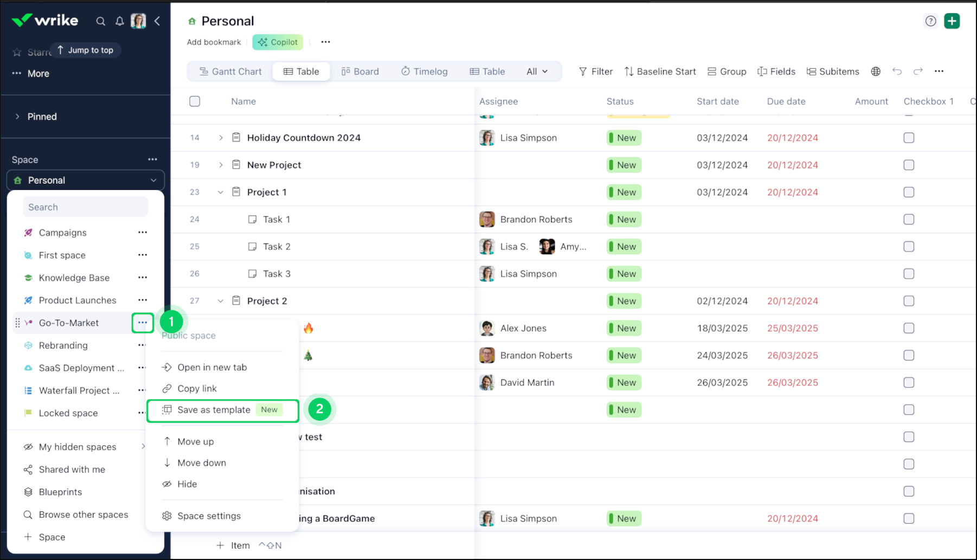
Task: Check the Checkbox 1 box for Project 2
Action: [909, 301]
